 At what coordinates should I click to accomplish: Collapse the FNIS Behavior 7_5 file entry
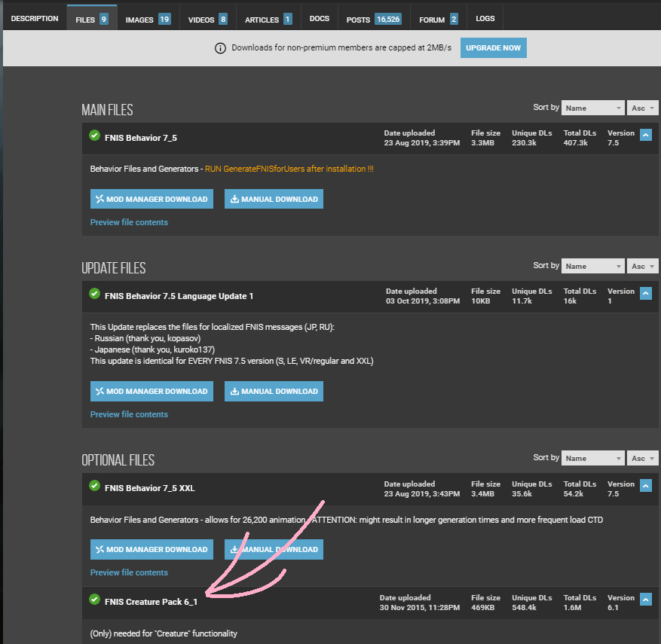click(x=645, y=136)
